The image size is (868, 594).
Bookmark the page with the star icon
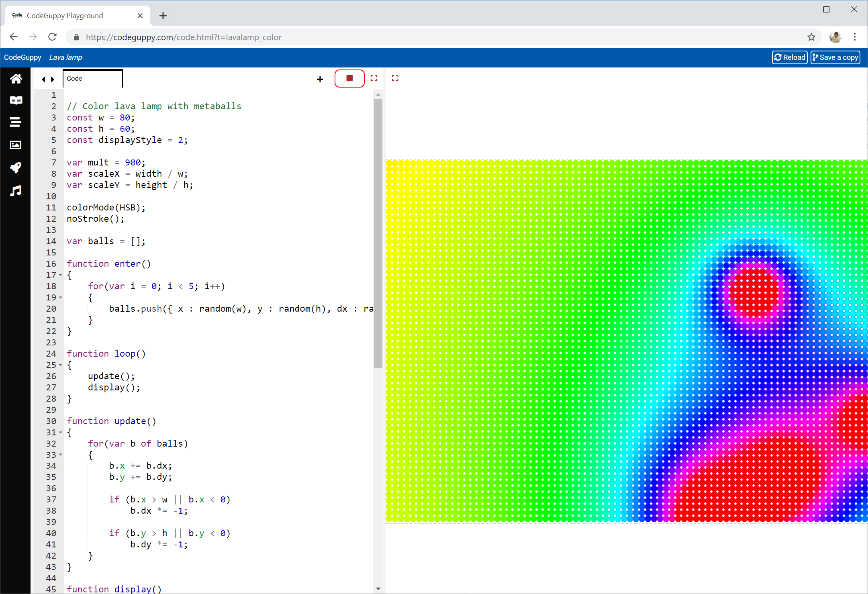(811, 37)
